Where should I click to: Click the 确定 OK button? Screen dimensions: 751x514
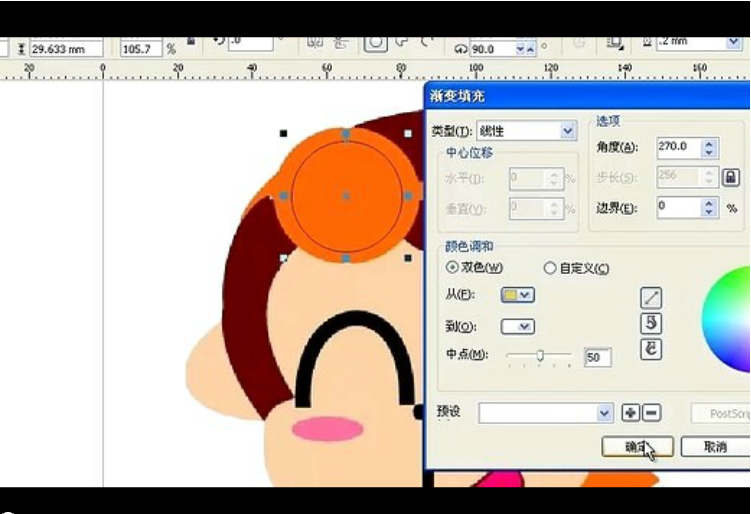[x=637, y=446]
